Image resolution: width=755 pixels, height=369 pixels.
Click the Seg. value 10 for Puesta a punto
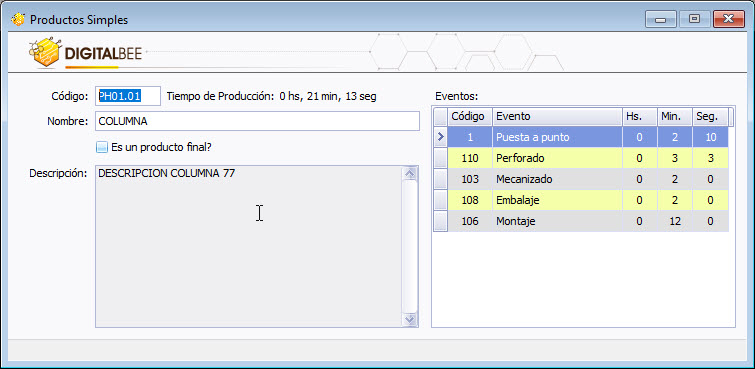pos(710,137)
